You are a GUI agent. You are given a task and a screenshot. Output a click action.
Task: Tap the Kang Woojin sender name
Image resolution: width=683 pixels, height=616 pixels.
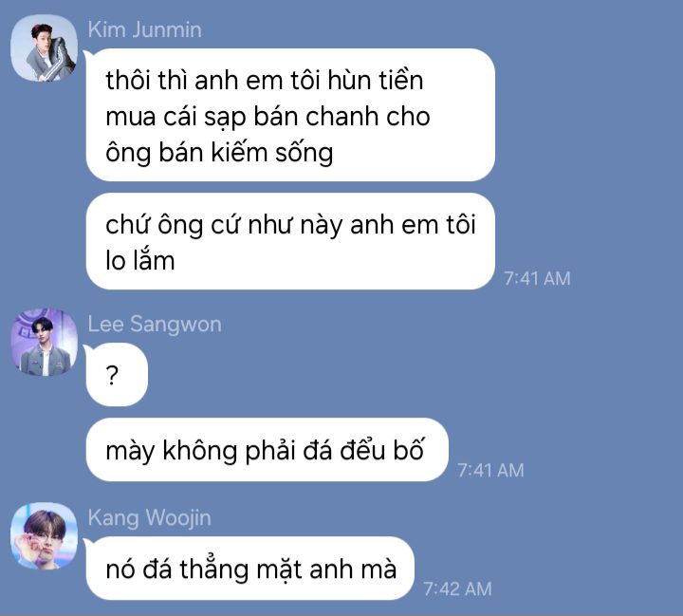pos(150,518)
